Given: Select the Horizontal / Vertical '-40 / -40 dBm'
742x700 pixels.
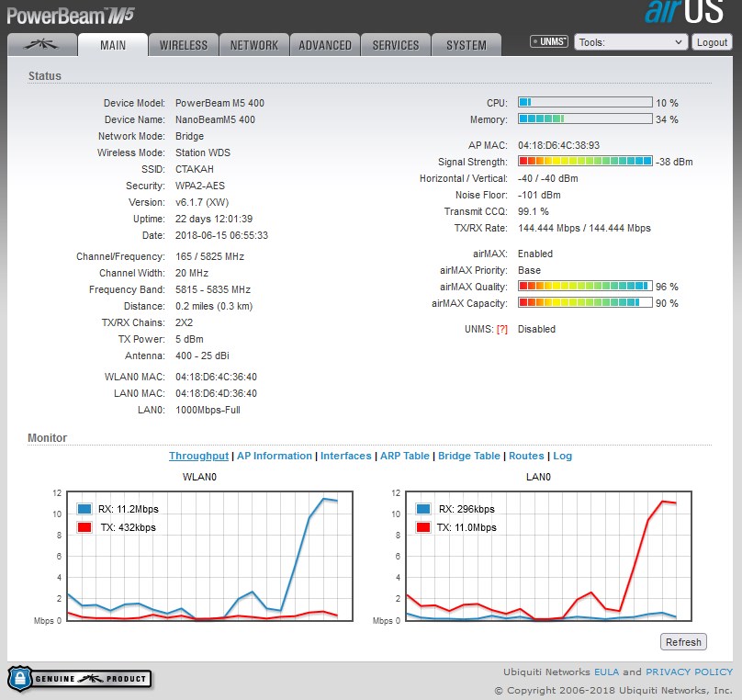Looking at the screenshot, I should [548, 178].
